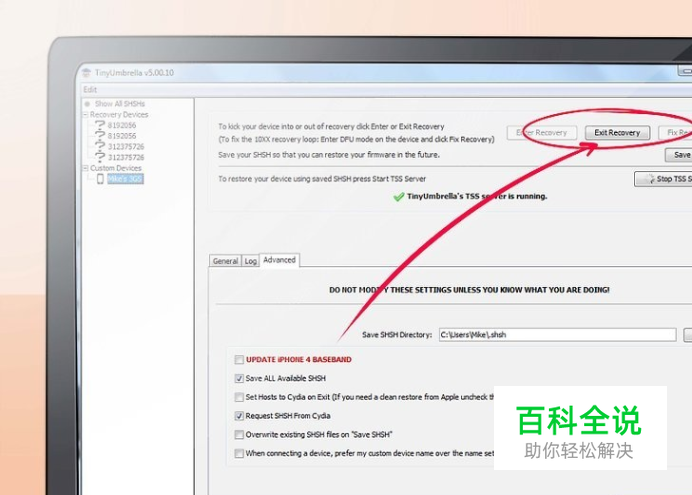This screenshot has width=692, height=495.
Task: Collapse the Custom Devices tree node
Action: (85, 168)
